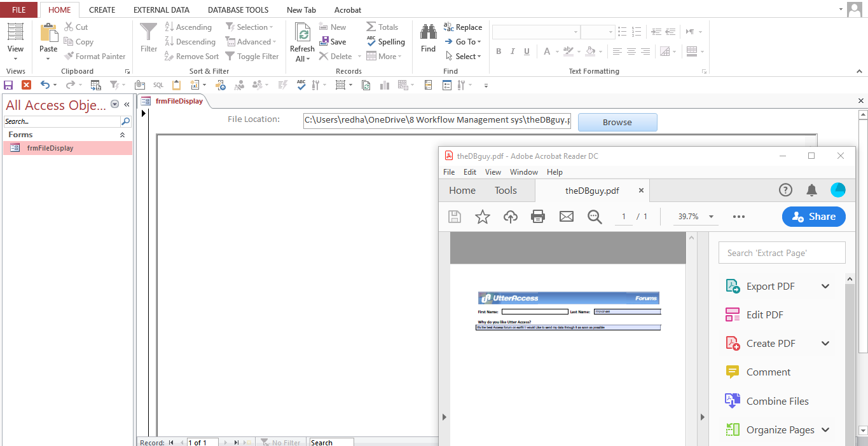Open the Selection filter dropdown
The width and height of the screenshot is (868, 446).
(249, 27)
